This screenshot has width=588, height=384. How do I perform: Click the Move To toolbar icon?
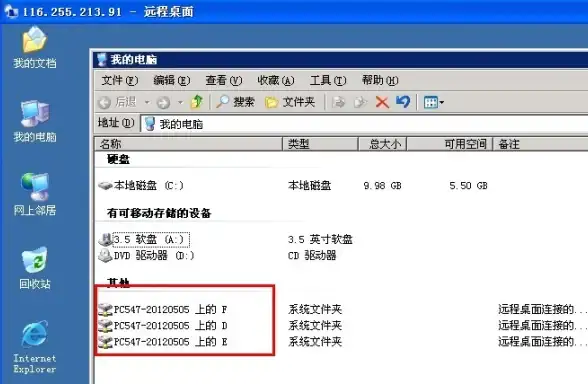pyautogui.click(x=339, y=102)
